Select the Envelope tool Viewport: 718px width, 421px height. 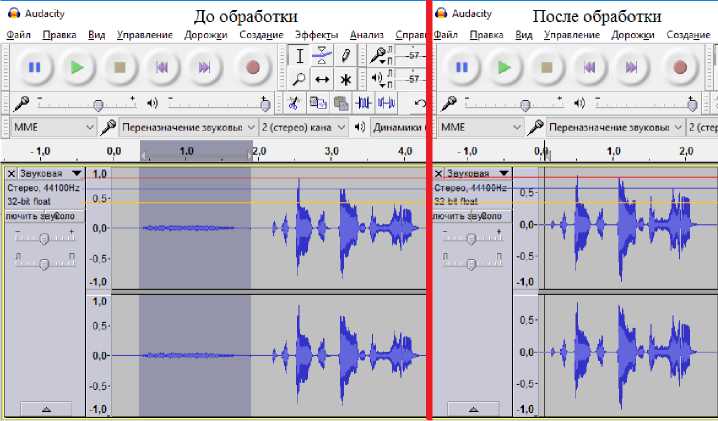tap(322, 56)
